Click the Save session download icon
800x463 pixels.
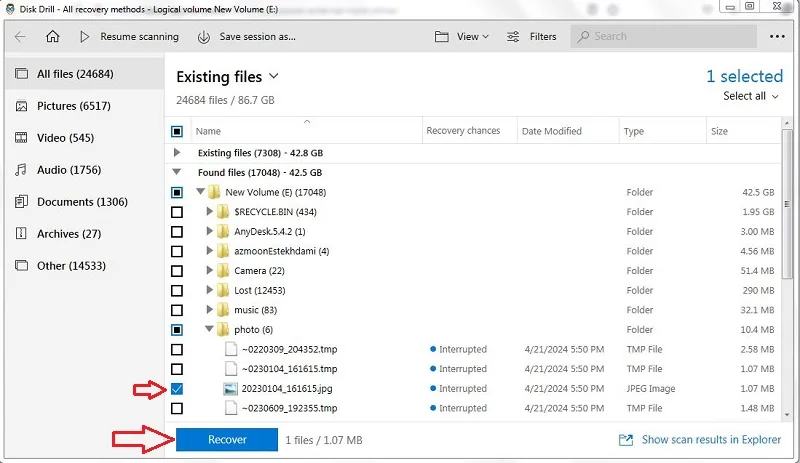click(x=204, y=37)
